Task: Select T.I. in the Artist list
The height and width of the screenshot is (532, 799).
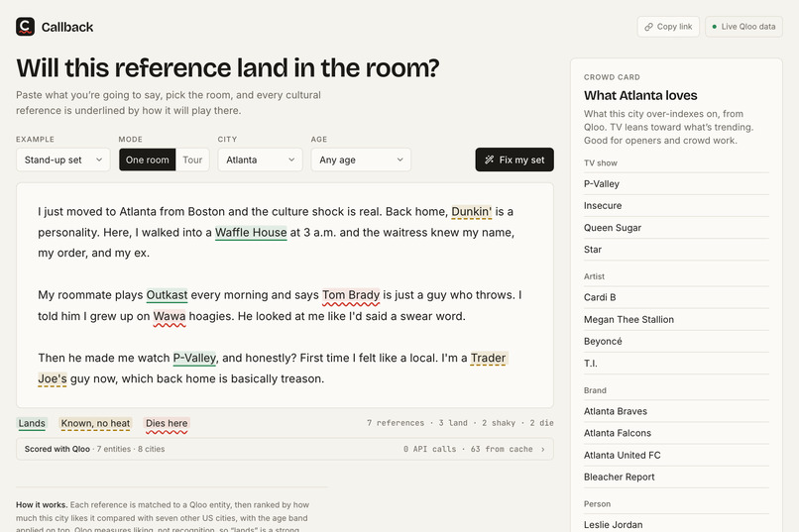Action: tap(676, 363)
